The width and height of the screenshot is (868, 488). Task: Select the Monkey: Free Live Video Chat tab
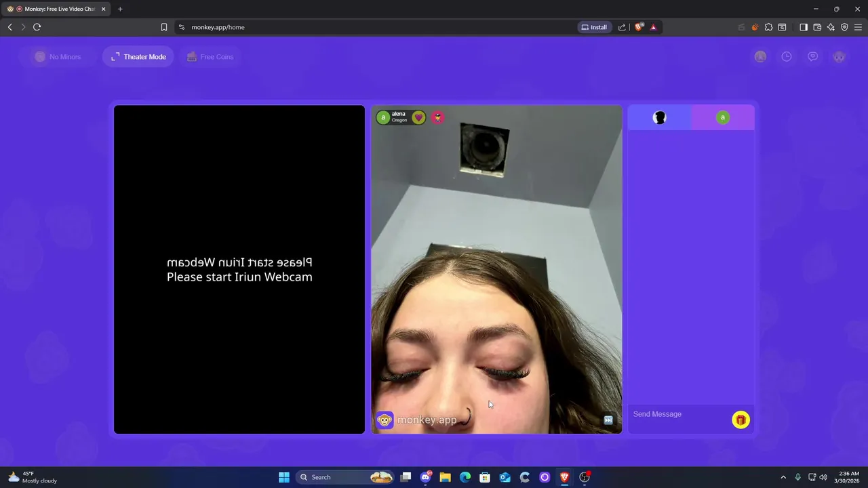[x=56, y=9]
